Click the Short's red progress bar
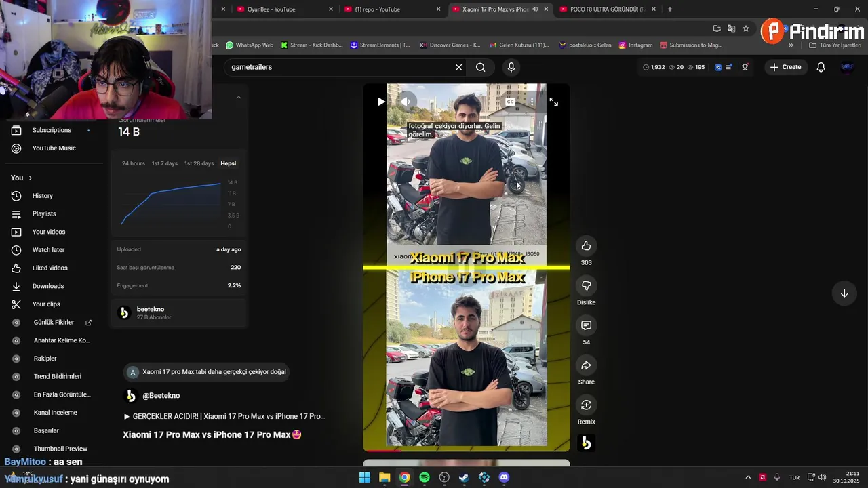The image size is (868, 488). pyautogui.click(x=382, y=450)
